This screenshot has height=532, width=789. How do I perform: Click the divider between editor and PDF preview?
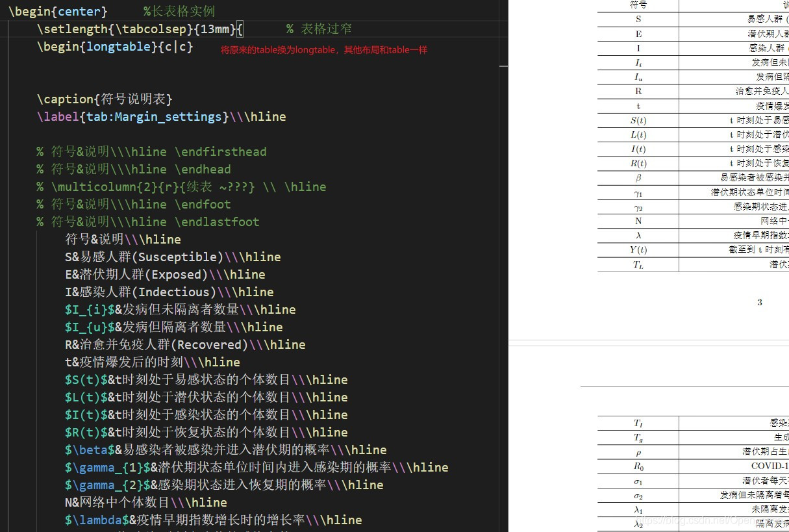[x=507, y=260]
